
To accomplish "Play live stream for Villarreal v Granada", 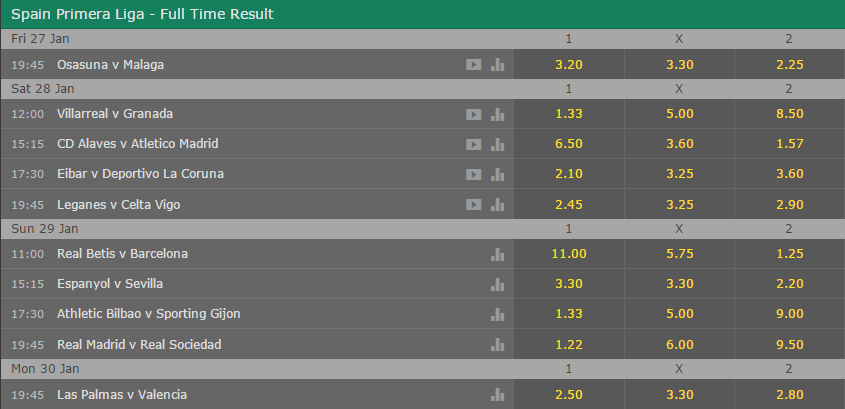I will [x=473, y=114].
